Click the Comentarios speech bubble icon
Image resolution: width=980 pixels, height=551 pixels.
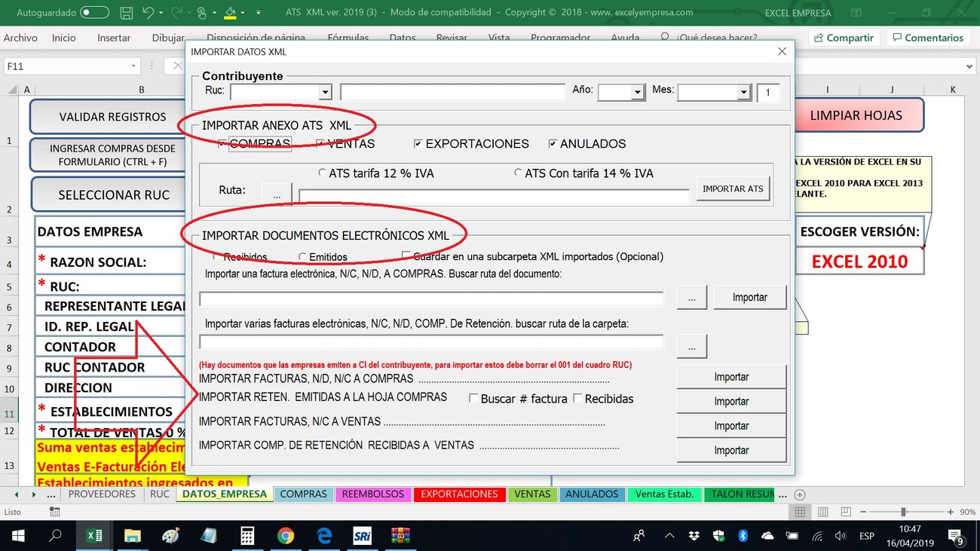(x=897, y=37)
